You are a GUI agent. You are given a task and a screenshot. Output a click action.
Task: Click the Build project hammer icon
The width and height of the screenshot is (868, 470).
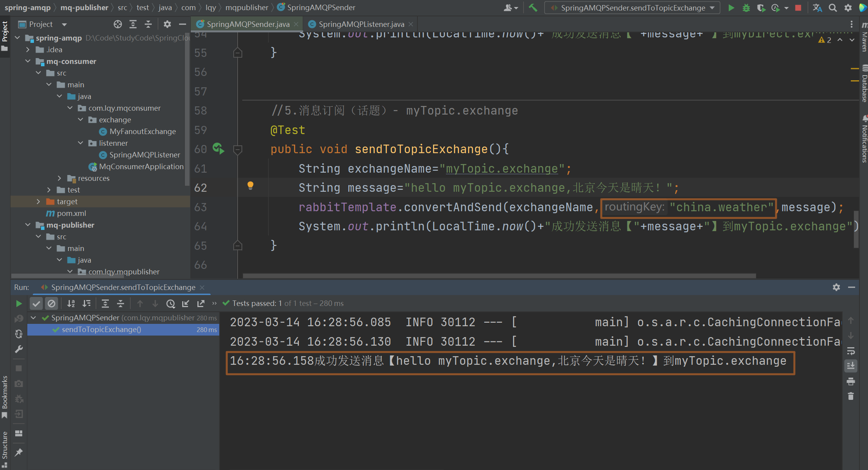(533, 8)
